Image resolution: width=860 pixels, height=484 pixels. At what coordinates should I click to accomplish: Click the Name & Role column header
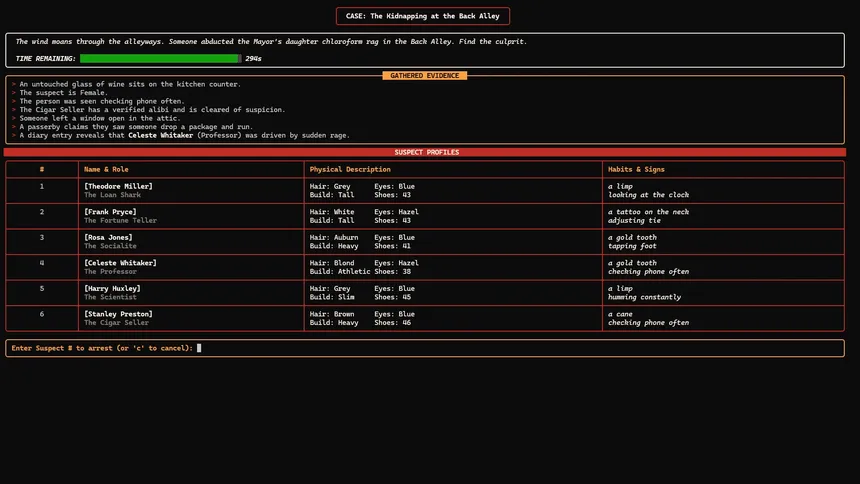(106, 169)
